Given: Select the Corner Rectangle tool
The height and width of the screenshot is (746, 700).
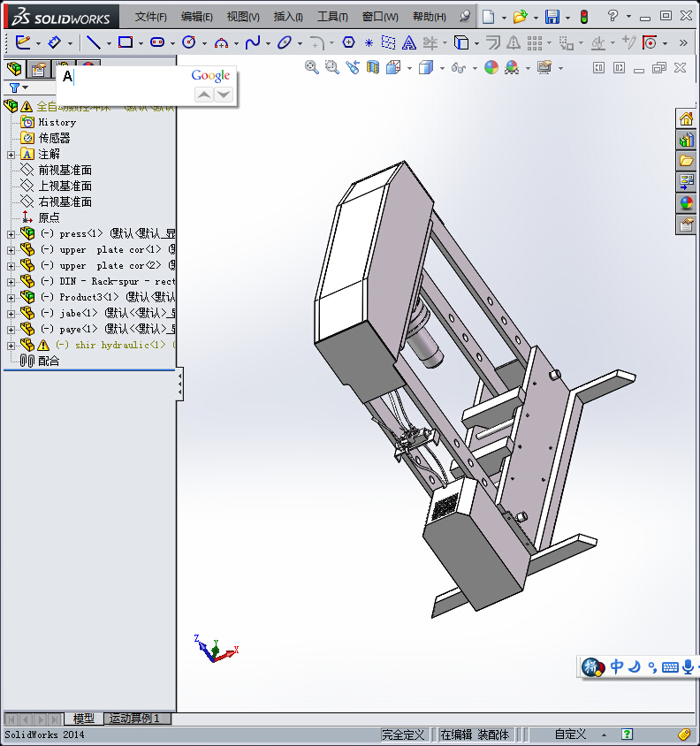Looking at the screenshot, I should [x=126, y=42].
